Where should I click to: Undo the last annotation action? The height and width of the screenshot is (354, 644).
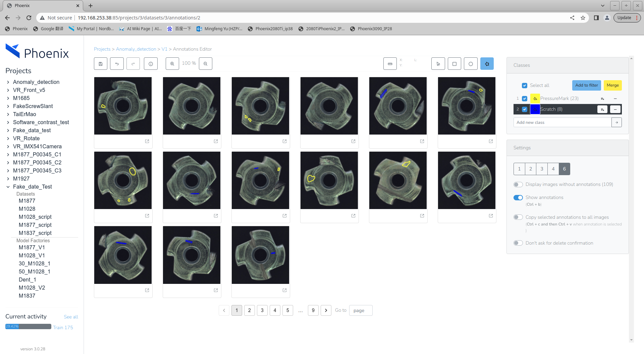pyautogui.click(x=117, y=63)
